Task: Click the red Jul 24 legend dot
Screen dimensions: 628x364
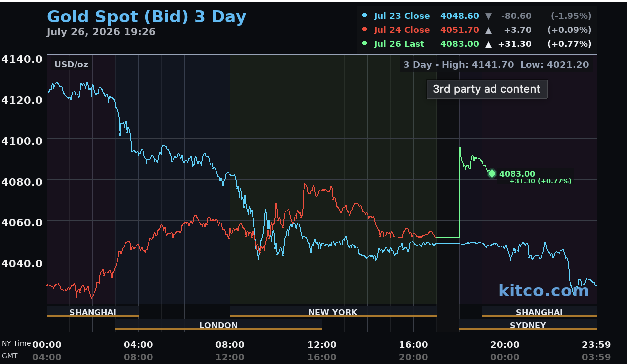Action: (x=364, y=30)
